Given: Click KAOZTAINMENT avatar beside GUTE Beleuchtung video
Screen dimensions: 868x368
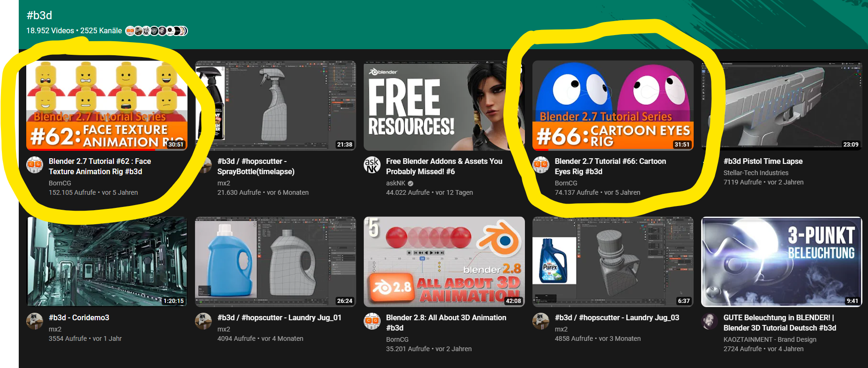Looking at the screenshot, I should click(710, 321).
